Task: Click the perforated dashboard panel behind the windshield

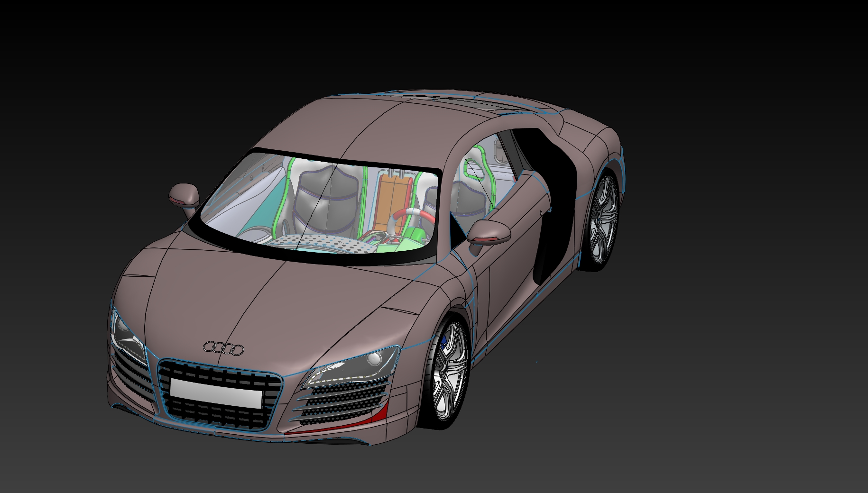Action: coord(323,243)
